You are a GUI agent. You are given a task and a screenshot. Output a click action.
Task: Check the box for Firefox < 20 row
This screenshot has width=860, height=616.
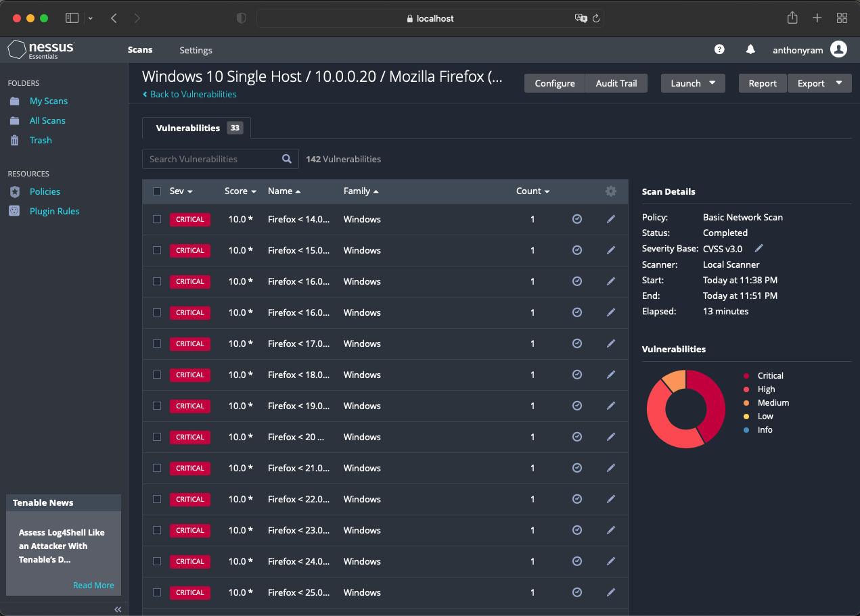[x=157, y=437]
